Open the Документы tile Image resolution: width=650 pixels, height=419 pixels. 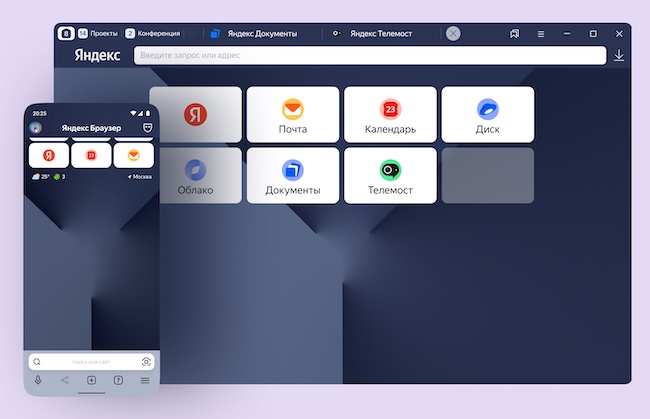click(293, 175)
